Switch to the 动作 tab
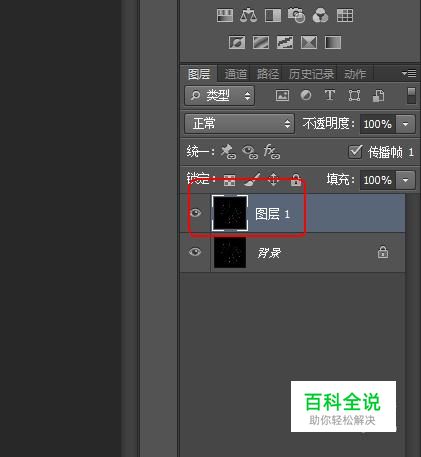The image size is (421, 457). 355,74
